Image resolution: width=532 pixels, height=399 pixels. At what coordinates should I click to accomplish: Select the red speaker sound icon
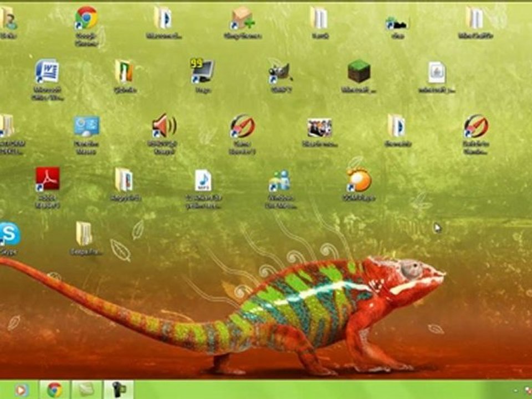164,126
